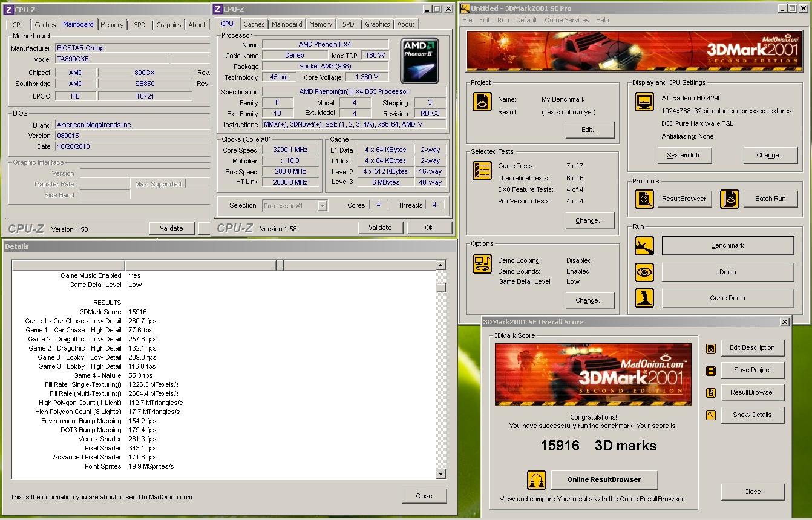The width and height of the screenshot is (812, 520).
Task: Click the Pixel Shader 343.1 fps row
Action: 224,448
